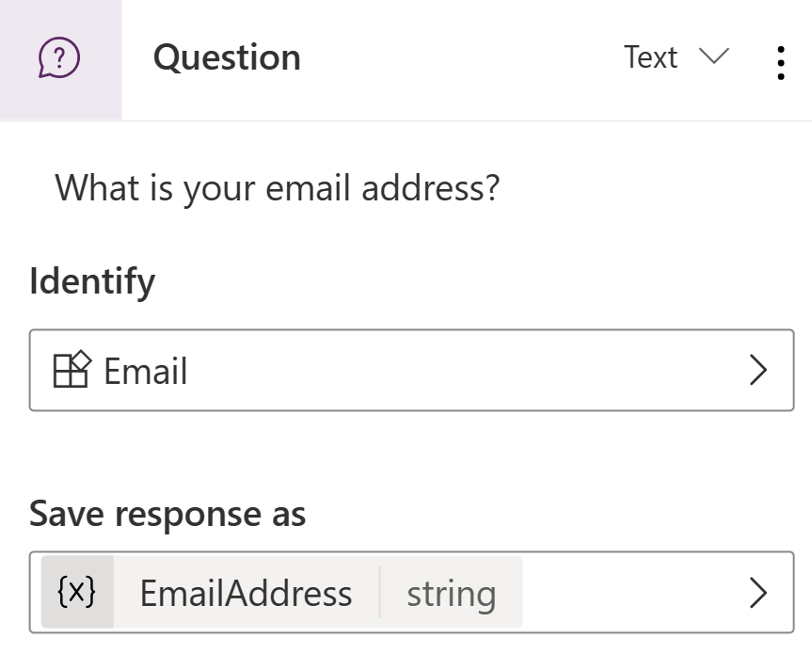The image size is (812, 653).
Task: Click empty space in Save response field
Action: 630,593
